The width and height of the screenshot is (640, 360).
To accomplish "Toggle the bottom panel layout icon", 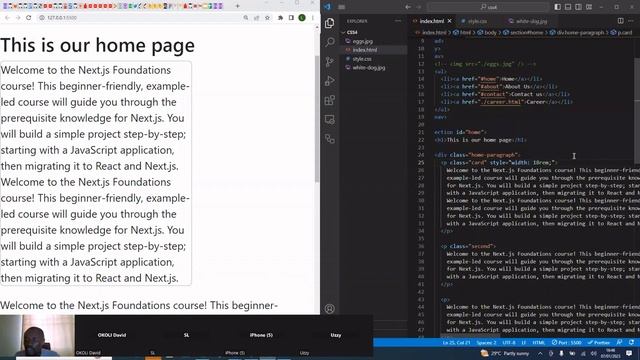I will point(568,7).
